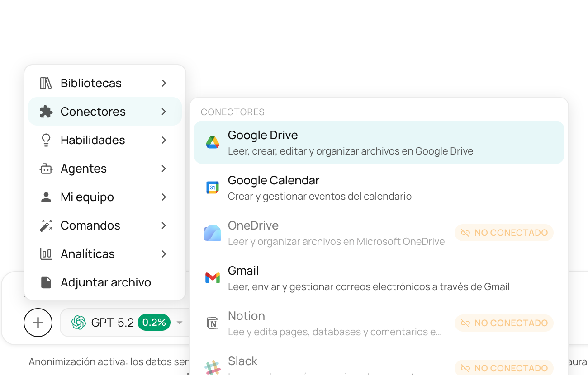Open the Bibliotecas menu item

click(105, 83)
